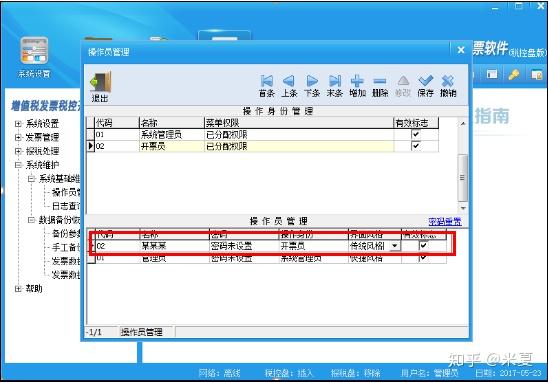This screenshot has width=548, height=383.
Task: Select 备份参数 tree item in sidebar
Action: [66, 233]
